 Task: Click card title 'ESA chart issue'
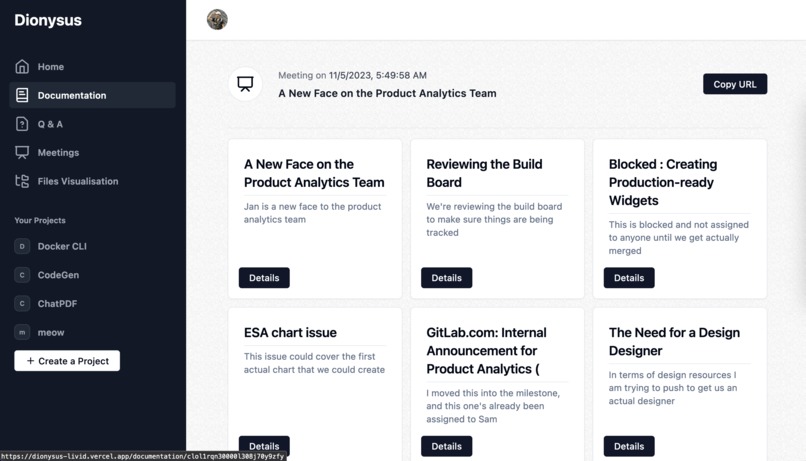click(x=290, y=333)
